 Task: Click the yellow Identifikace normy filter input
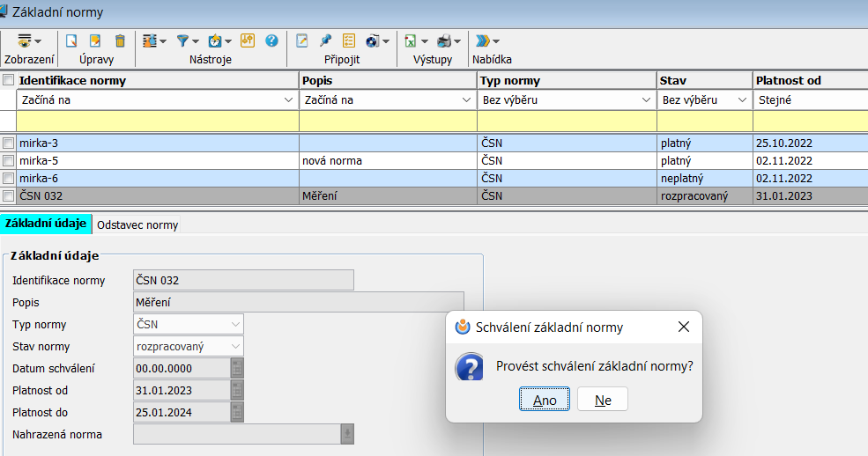[157, 121]
